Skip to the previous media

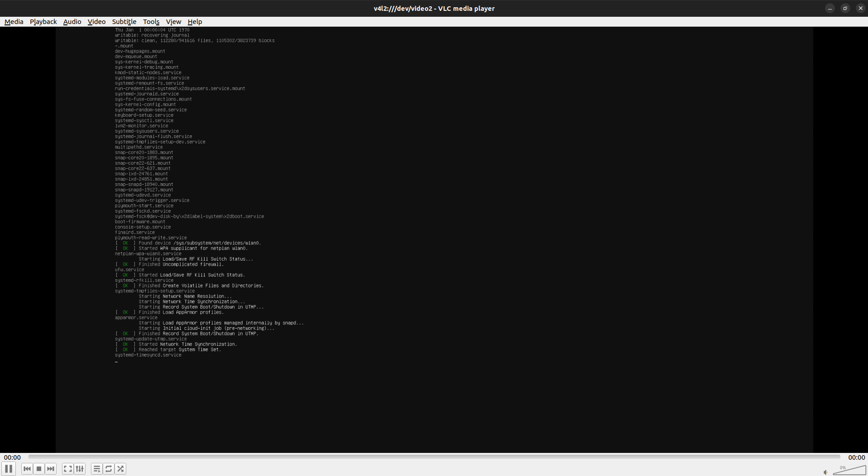27,469
